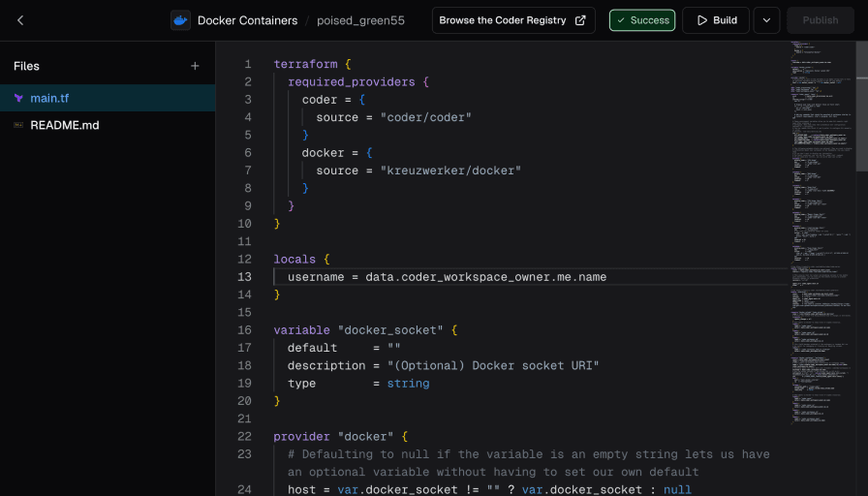Click the "coder/coder" source string

(425, 117)
